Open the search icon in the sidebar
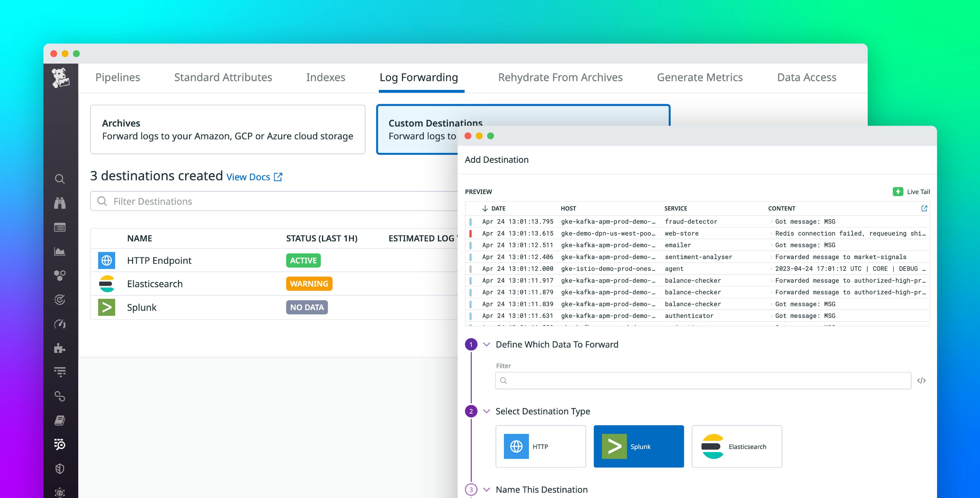 coord(60,179)
